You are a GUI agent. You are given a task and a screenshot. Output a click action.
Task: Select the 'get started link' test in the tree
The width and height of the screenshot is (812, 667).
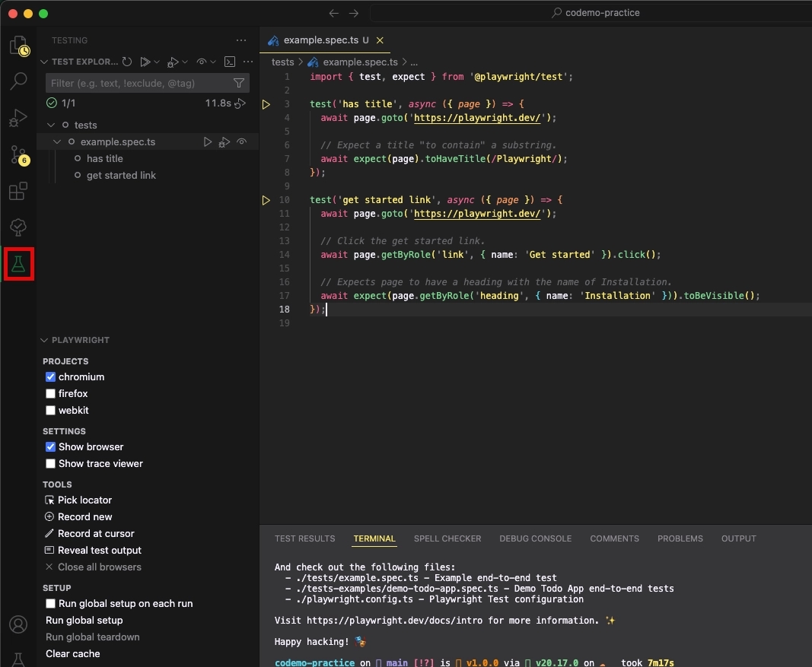[121, 176]
